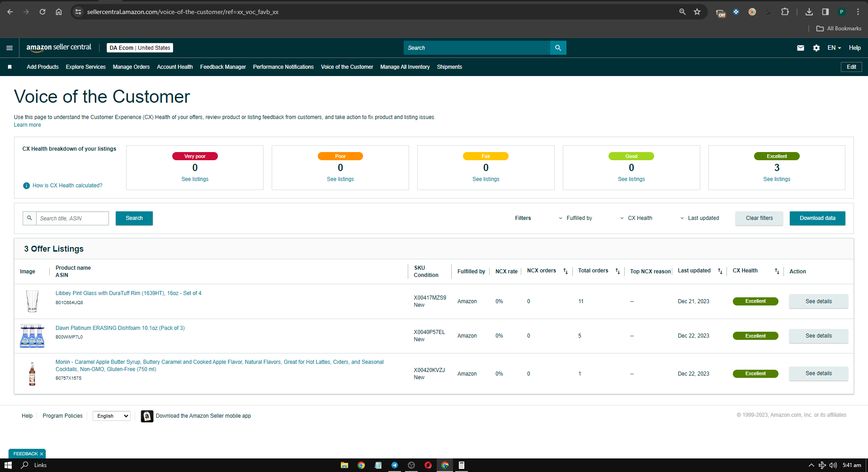Open the buyer messages mail icon

[x=801, y=48]
